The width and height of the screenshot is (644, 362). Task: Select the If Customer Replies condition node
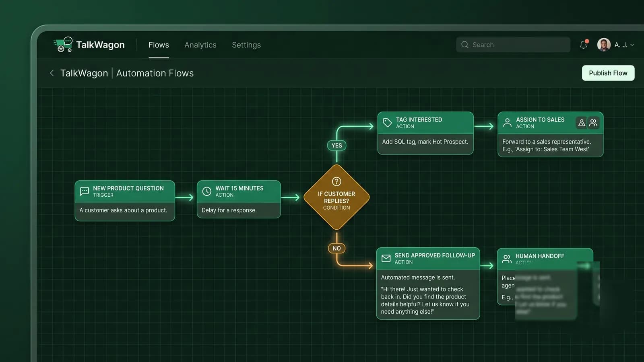click(336, 197)
